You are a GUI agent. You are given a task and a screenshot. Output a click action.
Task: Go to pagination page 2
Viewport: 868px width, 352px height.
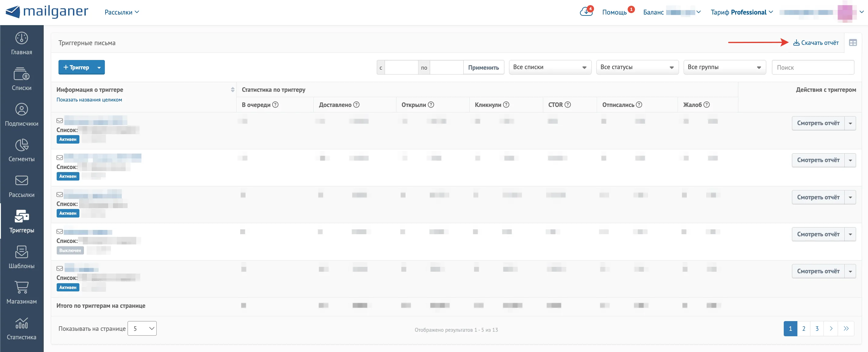[803, 328]
